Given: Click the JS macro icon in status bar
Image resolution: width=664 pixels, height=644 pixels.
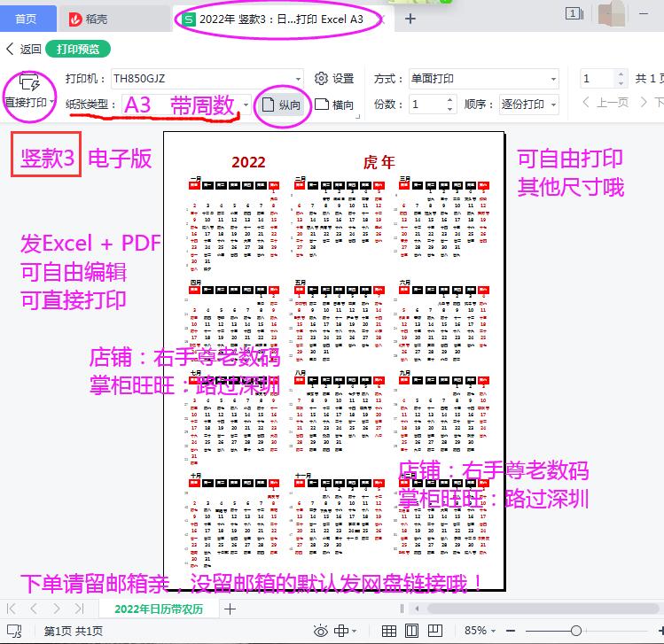Looking at the screenshot, I should 15,631.
